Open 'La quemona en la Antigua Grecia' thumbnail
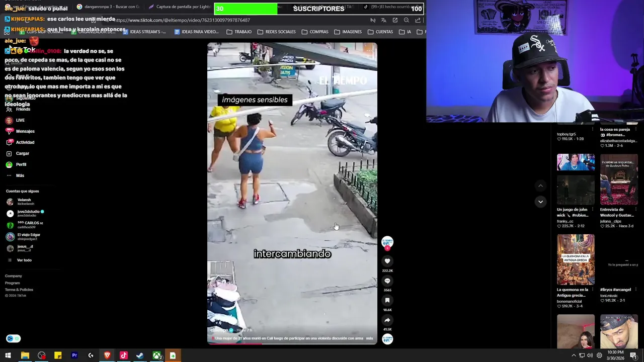The image size is (644, 362). 576,259
